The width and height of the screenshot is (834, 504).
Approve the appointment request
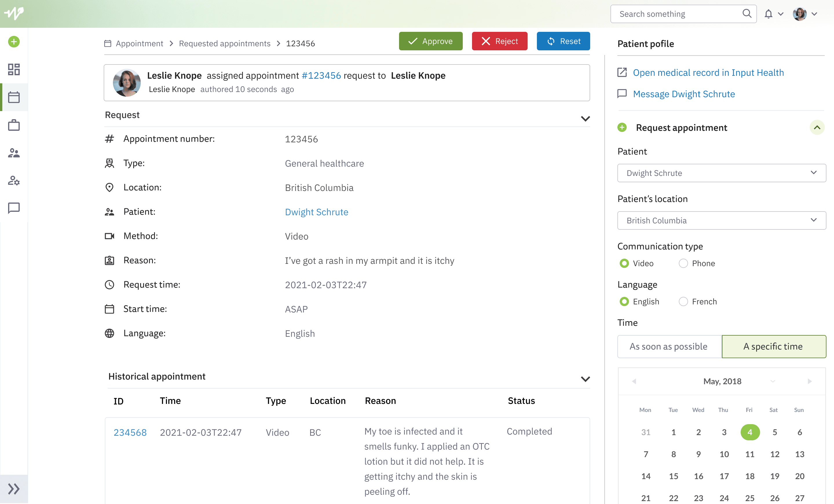[x=431, y=41]
